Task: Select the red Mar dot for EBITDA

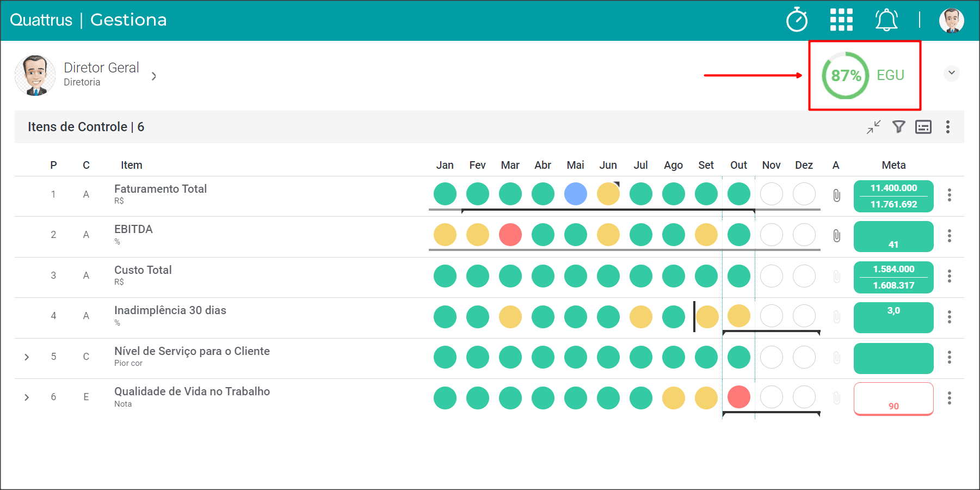Action: click(x=510, y=235)
